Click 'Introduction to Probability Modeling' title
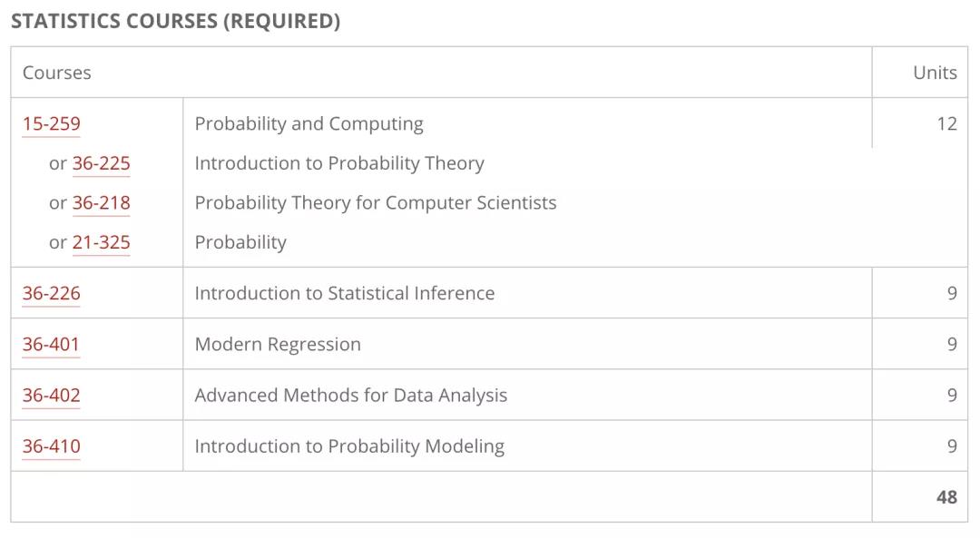The width and height of the screenshot is (980, 538). (x=349, y=446)
